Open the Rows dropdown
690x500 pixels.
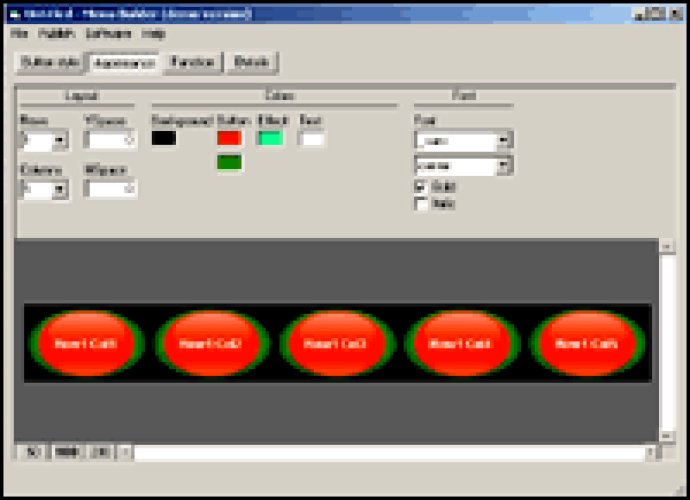60,141
